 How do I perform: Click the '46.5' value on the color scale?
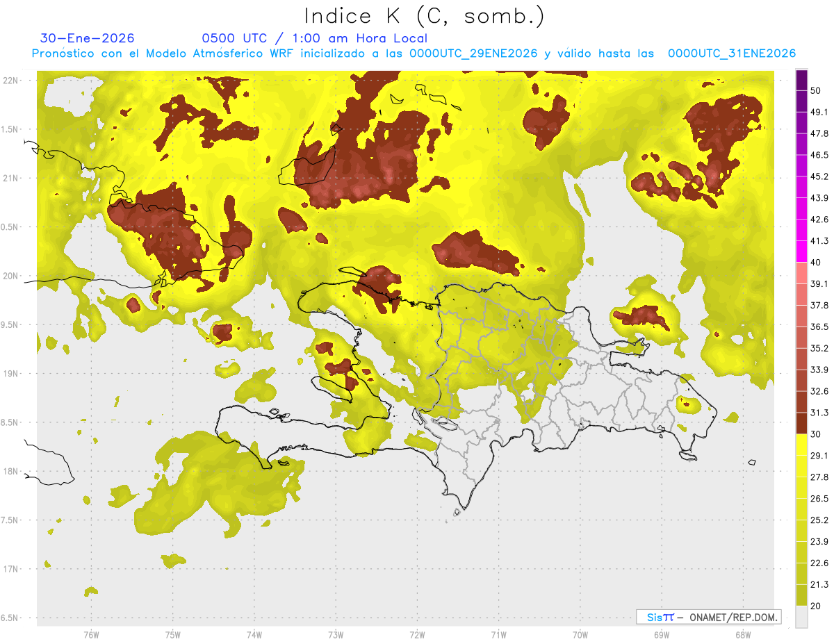[819, 155]
